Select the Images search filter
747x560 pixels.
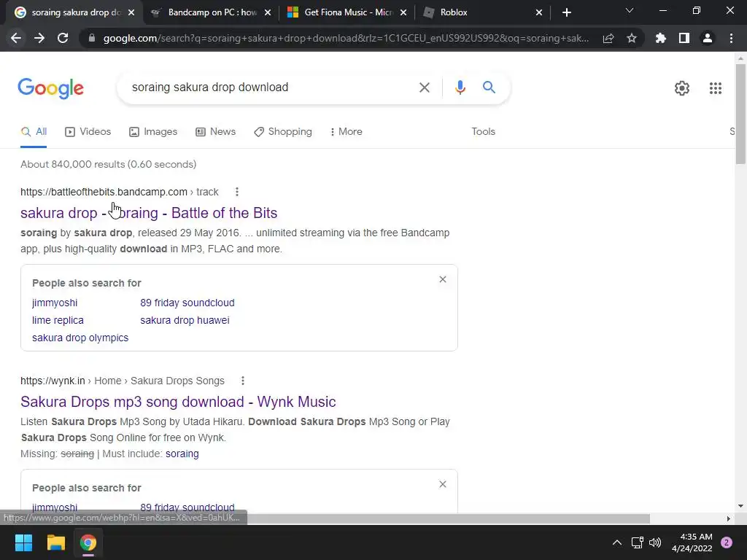tap(153, 132)
